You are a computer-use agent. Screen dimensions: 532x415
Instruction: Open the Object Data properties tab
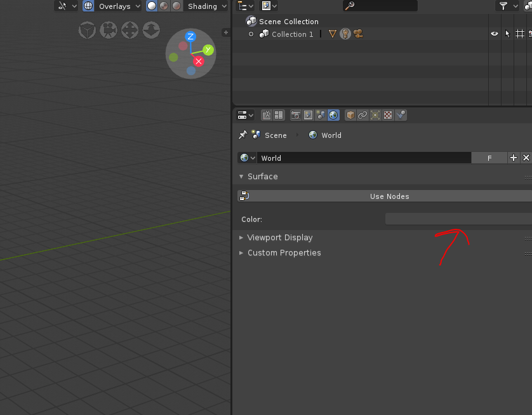click(x=375, y=116)
